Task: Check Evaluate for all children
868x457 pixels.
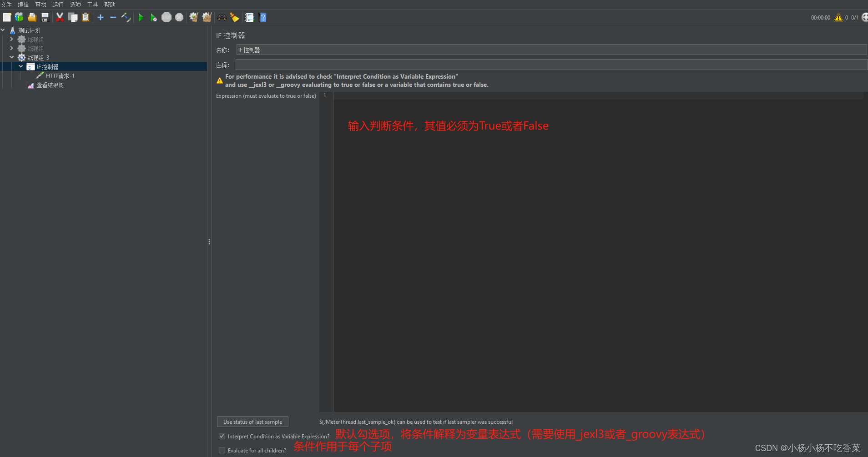Action: [x=222, y=450]
